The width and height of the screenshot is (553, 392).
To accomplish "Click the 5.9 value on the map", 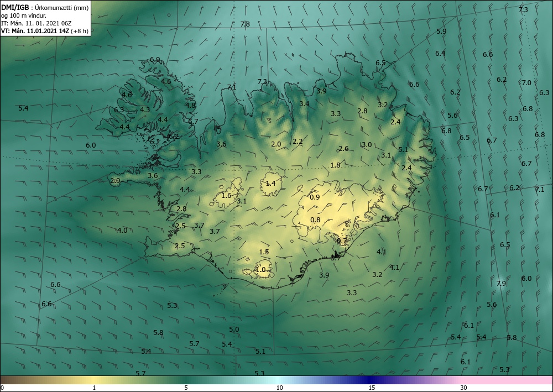I will (x=441, y=31).
